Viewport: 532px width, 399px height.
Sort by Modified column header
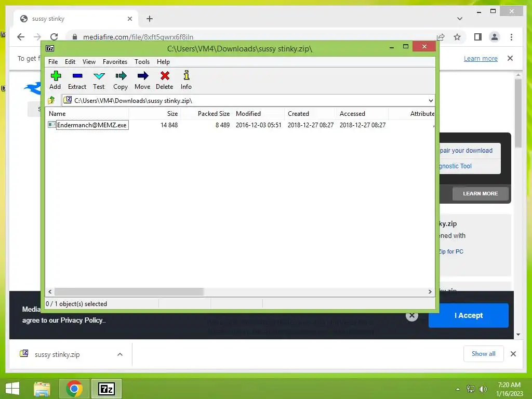point(259,114)
